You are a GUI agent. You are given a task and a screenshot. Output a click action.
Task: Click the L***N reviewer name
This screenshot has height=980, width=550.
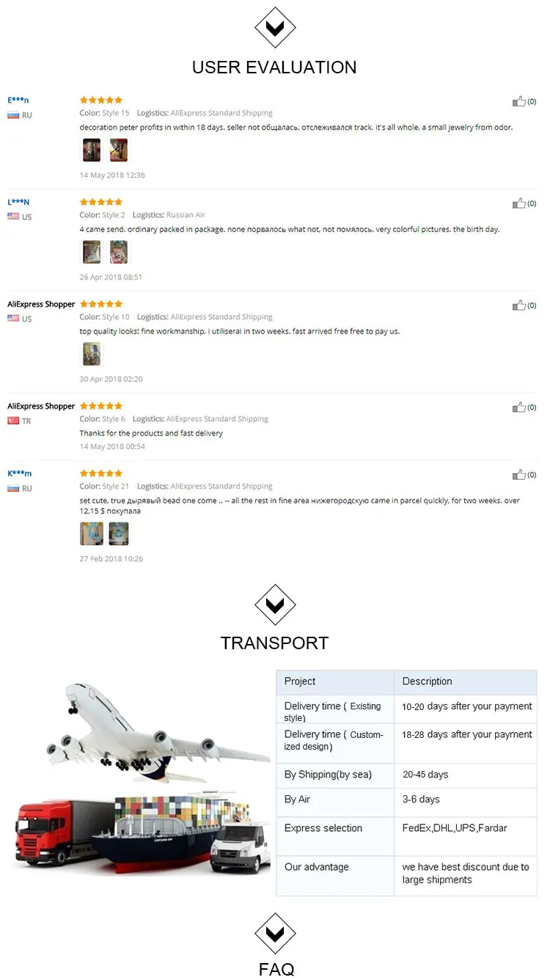19,202
